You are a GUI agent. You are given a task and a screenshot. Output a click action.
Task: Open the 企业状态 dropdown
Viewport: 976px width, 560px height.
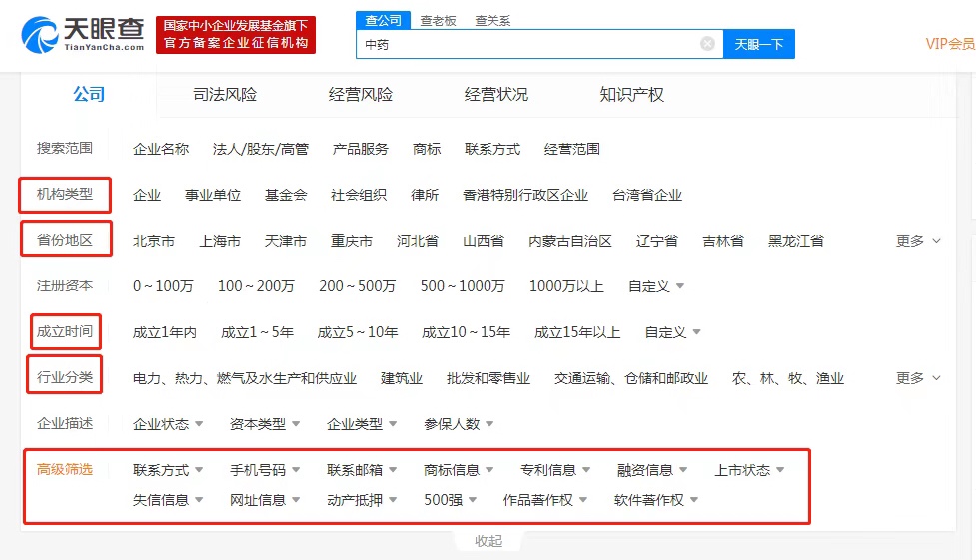[x=168, y=424]
